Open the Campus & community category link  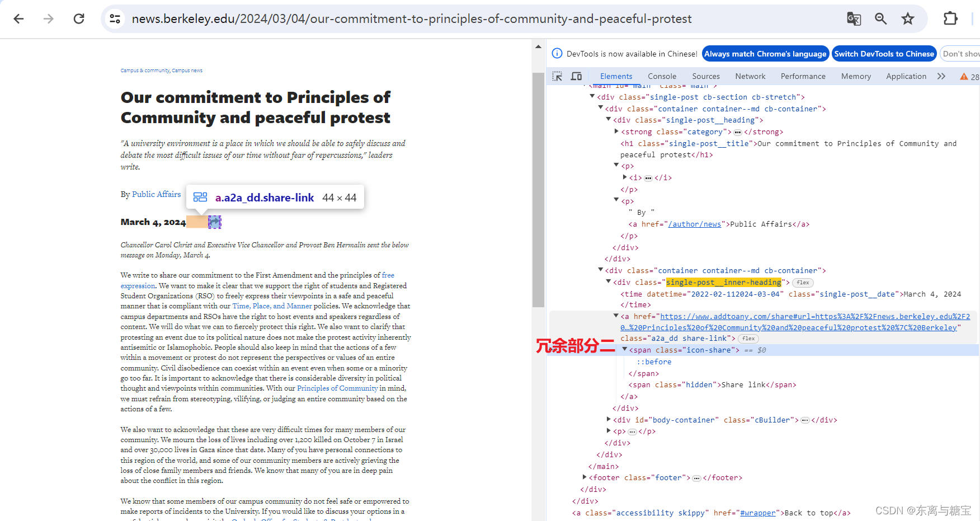[x=145, y=71]
